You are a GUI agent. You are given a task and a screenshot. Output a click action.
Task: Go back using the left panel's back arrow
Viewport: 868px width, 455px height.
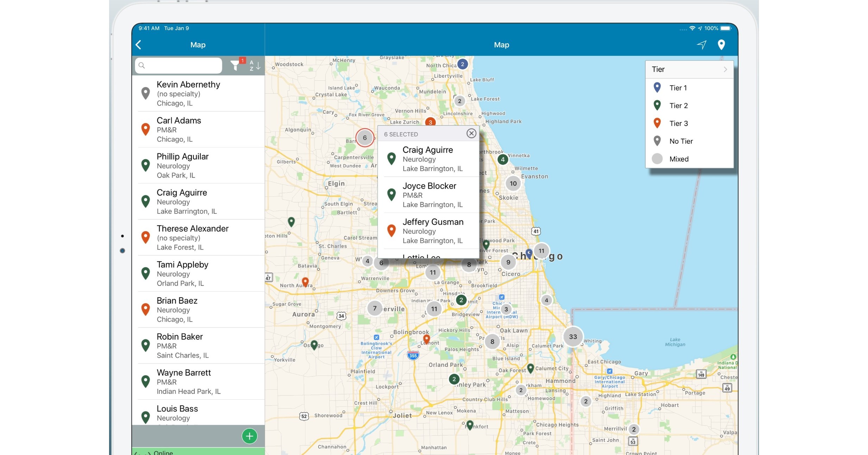pos(138,44)
